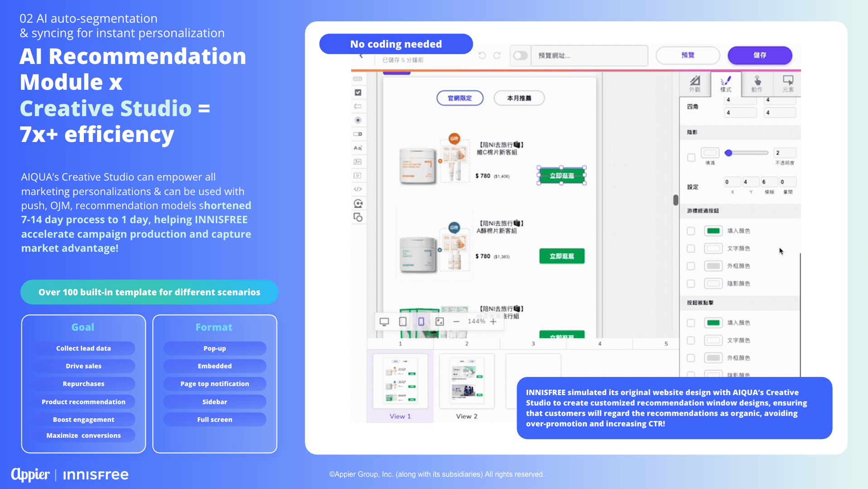
Task: Toggle the preview URL switch
Action: pyautogui.click(x=520, y=55)
